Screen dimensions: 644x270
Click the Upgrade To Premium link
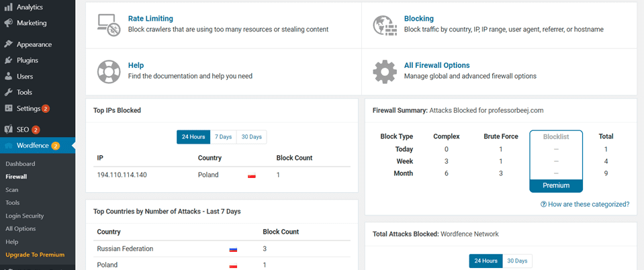click(35, 255)
